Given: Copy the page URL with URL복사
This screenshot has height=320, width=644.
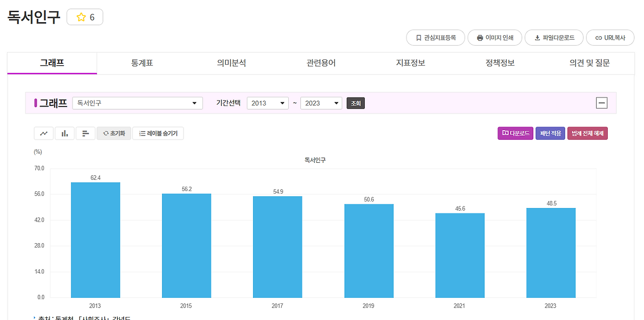Looking at the screenshot, I should pos(610,37).
